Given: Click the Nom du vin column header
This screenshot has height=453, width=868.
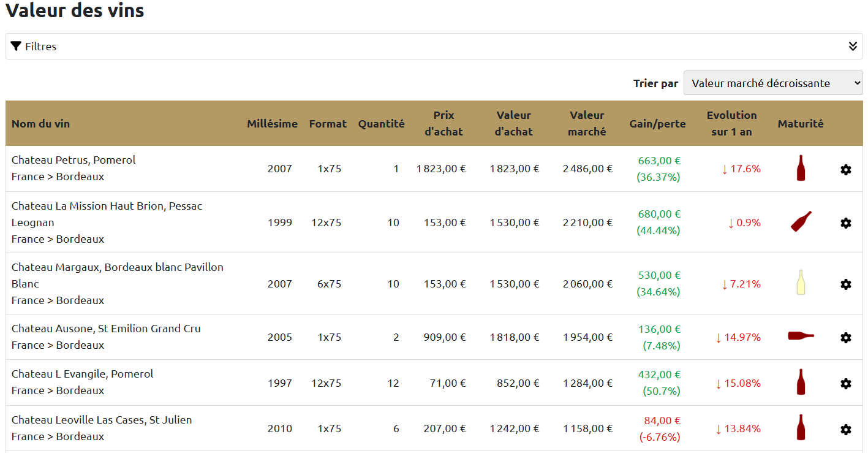Looking at the screenshot, I should click(x=40, y=123).
